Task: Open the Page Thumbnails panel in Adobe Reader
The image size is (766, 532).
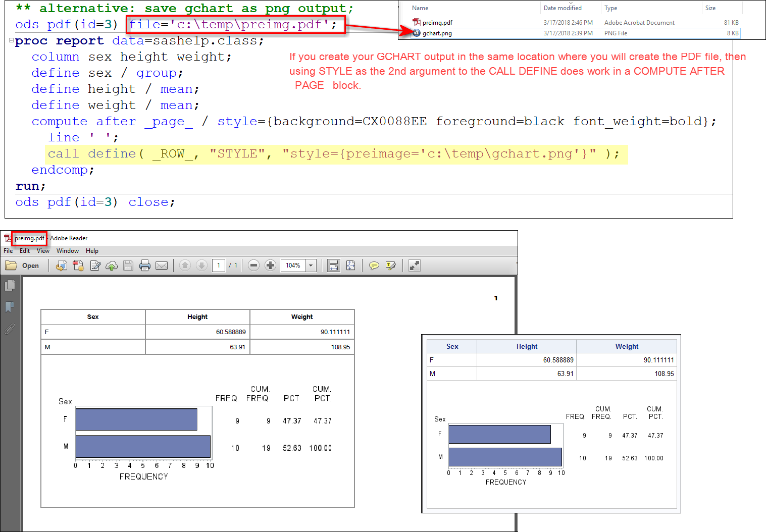Action: click(x=10, y=285)
